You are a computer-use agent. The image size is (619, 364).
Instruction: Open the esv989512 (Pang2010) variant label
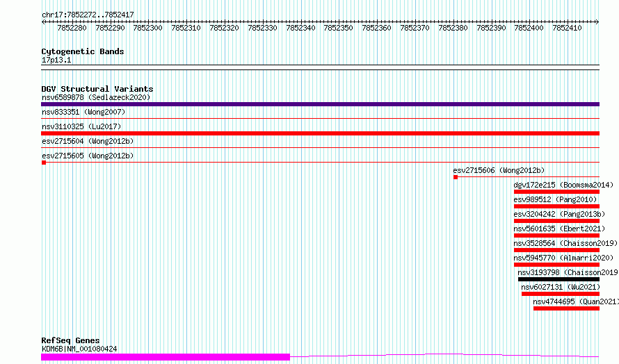point(556,199)
